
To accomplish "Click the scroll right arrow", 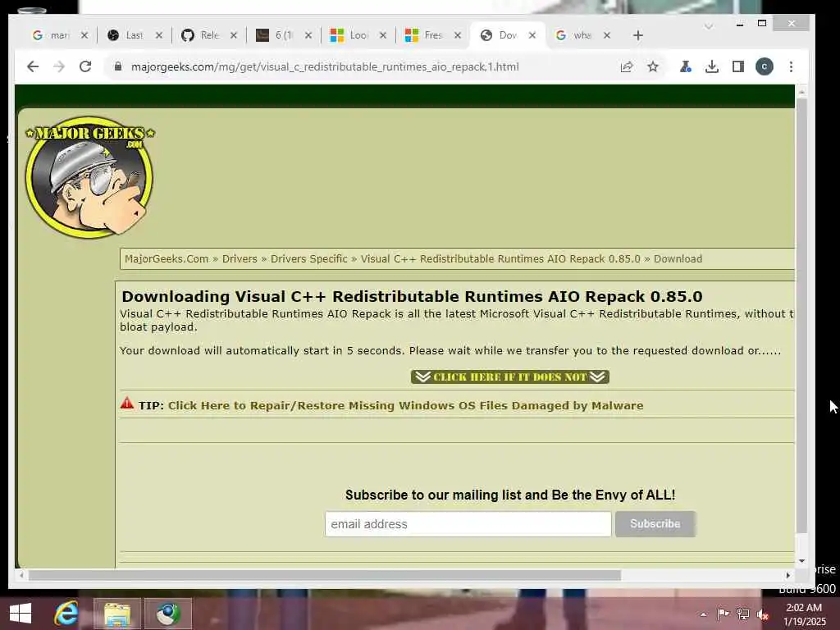I will click(x=788, y=575).
